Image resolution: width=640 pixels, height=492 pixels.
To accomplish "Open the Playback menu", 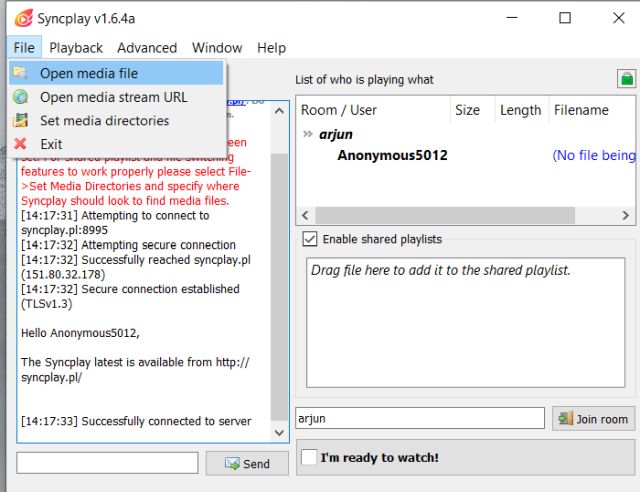I will [x=76, y=47].
